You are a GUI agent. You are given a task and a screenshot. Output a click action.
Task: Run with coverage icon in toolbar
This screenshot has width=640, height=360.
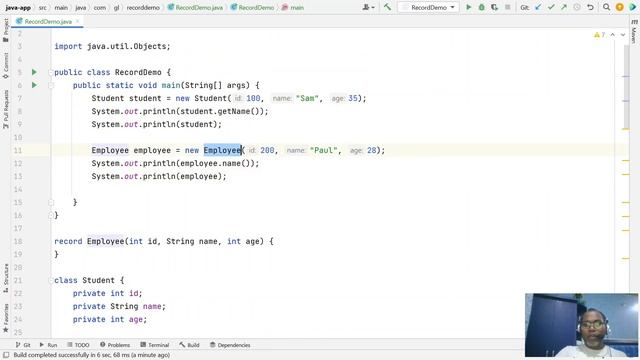pyautogui.click(x=495, y=7)
